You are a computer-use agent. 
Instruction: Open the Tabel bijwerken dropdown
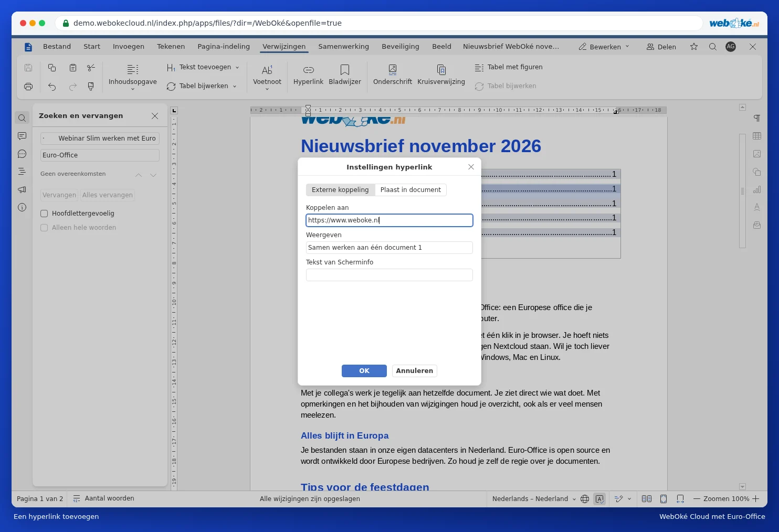(x=202, y=86)
